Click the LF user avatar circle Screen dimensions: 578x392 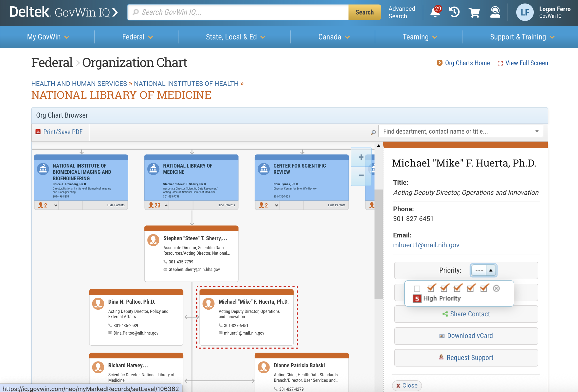tap(525, 12)
